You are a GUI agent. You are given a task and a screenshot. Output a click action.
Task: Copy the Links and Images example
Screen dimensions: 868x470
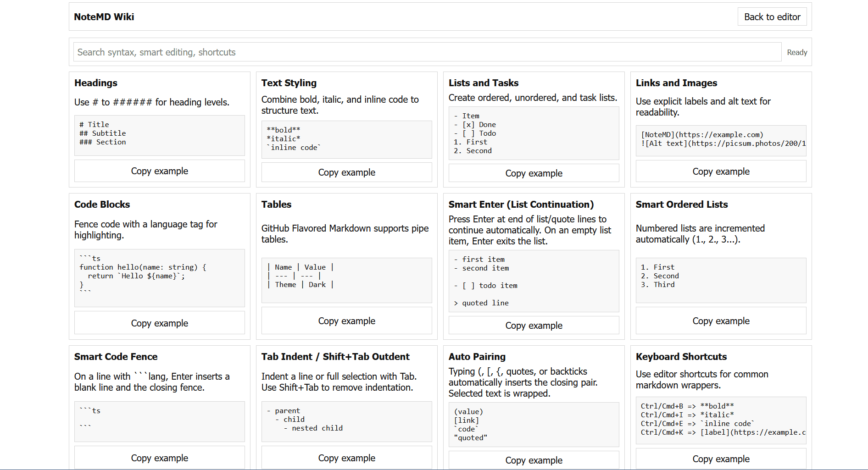tap(721, 171)
